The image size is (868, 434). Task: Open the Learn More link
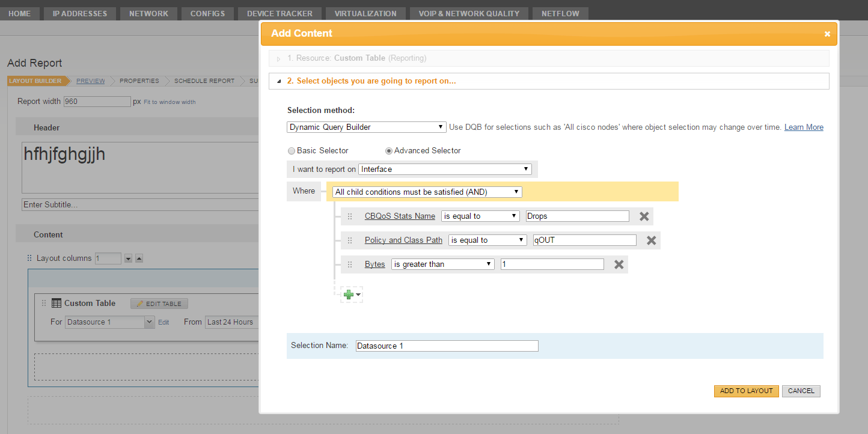tap(804, 127)
